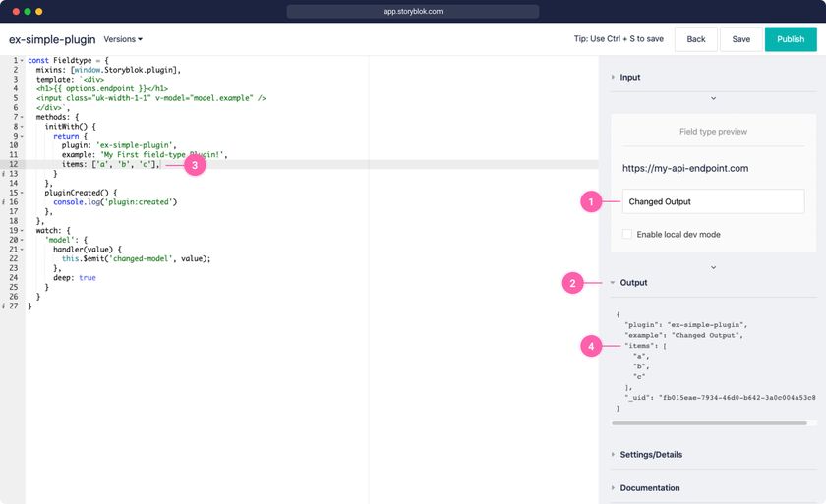Screen dimensions: 826x504
Task: Fold watch block at line 19
Action: click(x=22, y=231)
